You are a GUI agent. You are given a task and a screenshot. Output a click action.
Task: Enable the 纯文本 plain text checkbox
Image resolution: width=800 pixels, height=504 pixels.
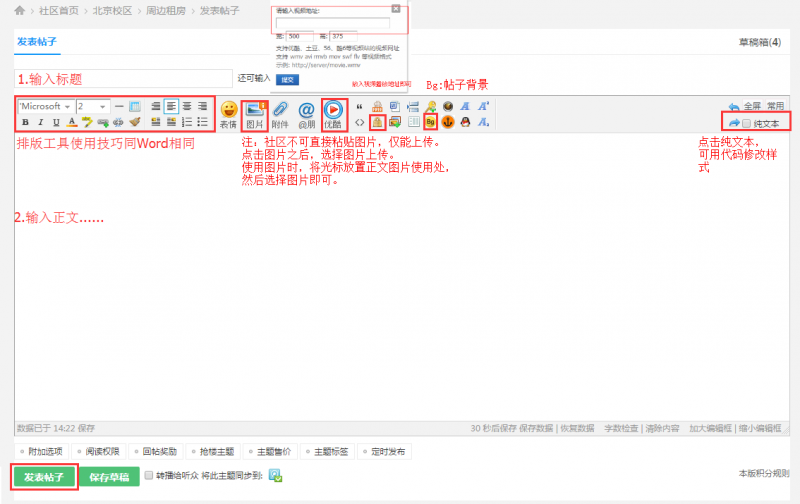click(746, 123)
